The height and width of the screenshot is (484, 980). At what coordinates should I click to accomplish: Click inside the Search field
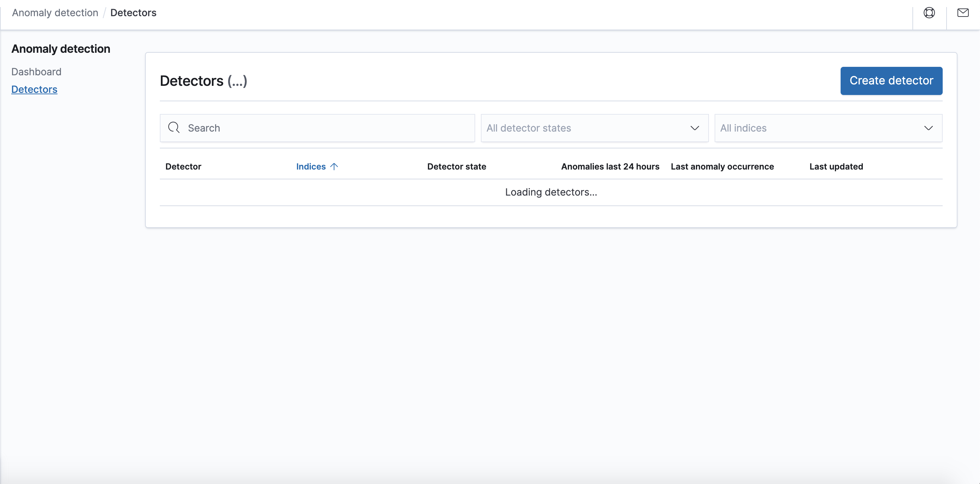pos(317,128)
